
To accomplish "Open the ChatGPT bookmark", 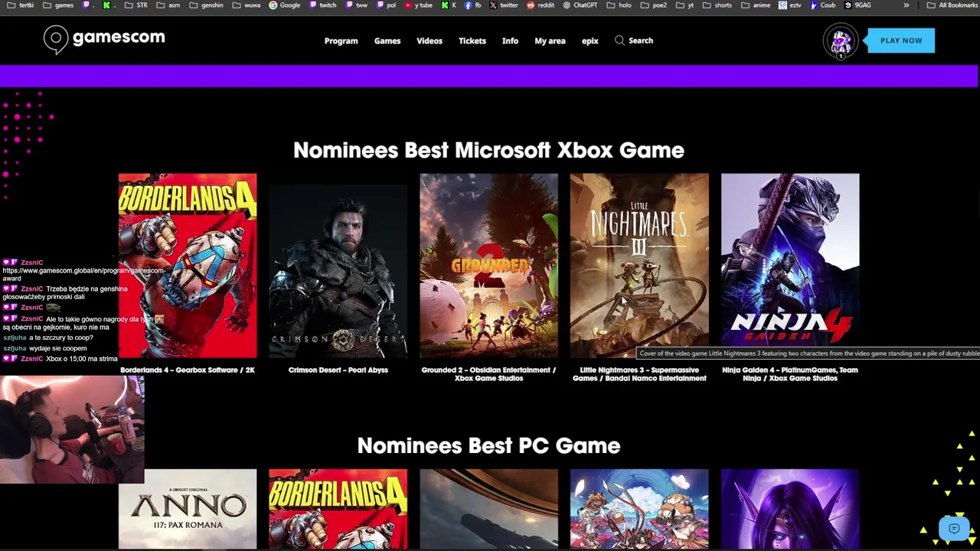I will (580, 5).
